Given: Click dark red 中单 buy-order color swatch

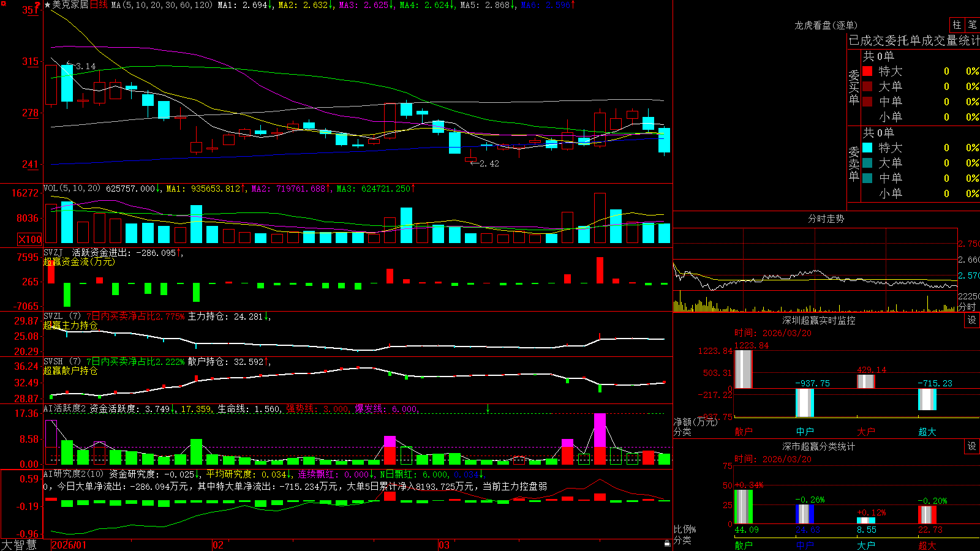Looking at the screenshot, I should tap(867, 102).
